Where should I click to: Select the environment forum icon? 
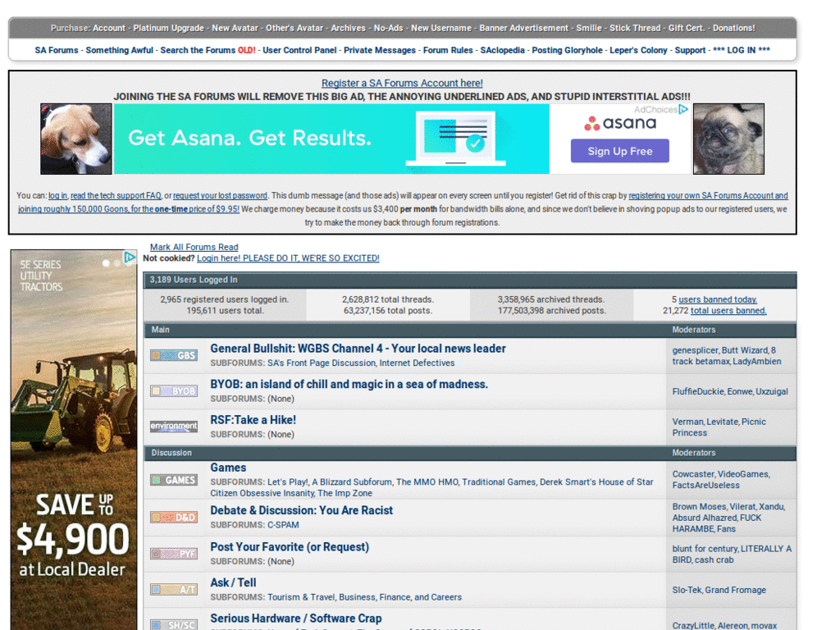(174, 427)
